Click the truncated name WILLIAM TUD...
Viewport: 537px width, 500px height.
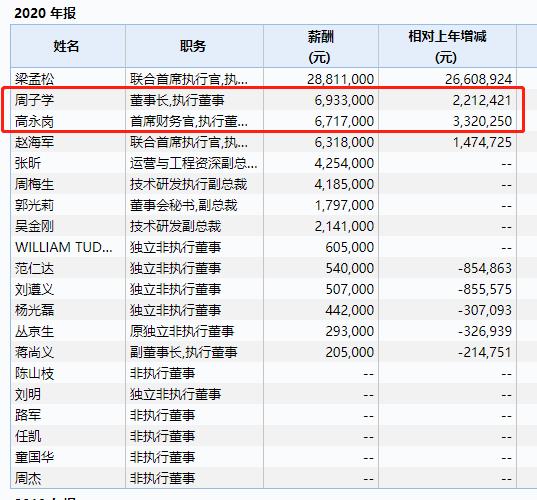(64, 247)
